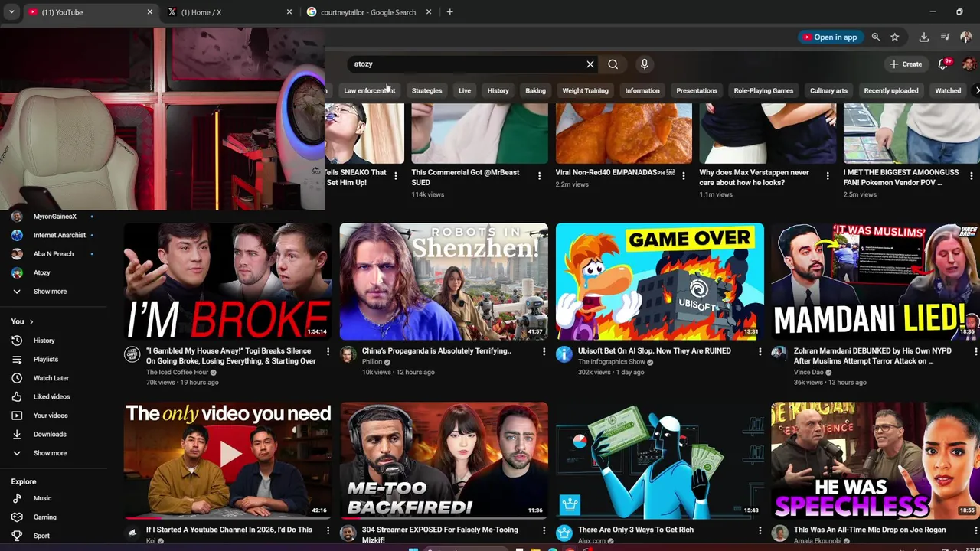The image size is (980, 551).
Task: Show next category chips with the arrow
Action: coord(976,90)
